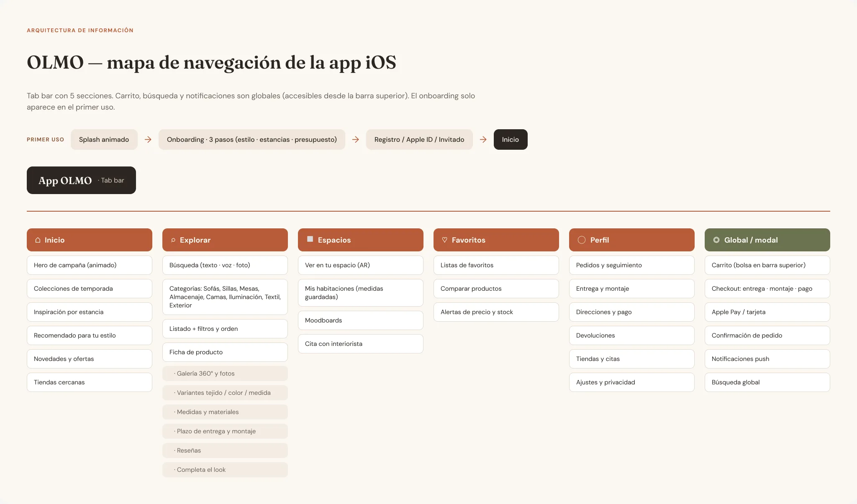Click the OLMO mapa de navegación title

211,63
